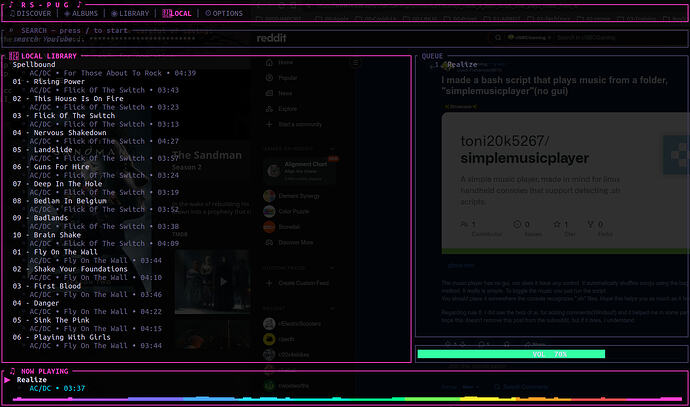Screen dimensions: 690x407
Task: Open Home in Reddit sidebar
Action: [x=279, y=62]
